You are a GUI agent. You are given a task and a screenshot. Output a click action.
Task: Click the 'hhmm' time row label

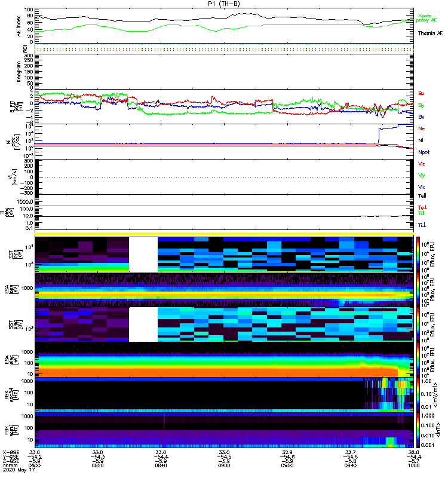[x=9, y=465]
